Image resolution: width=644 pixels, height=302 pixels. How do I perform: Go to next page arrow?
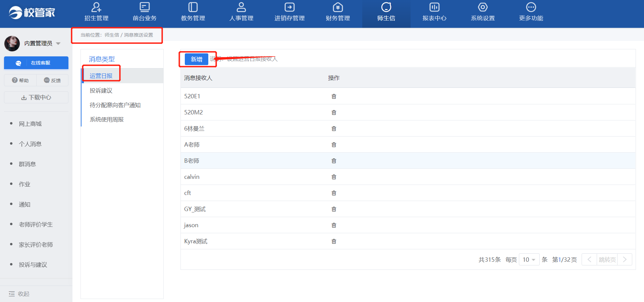[625, 259]
